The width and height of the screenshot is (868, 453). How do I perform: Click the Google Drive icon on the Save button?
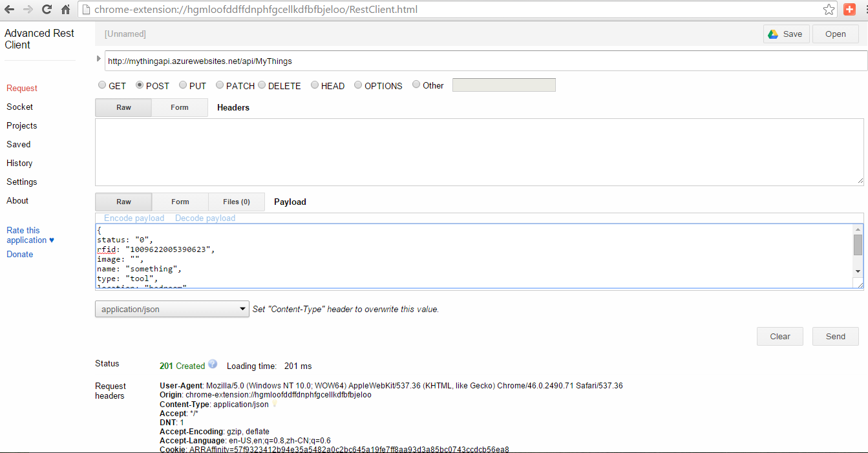(x=773, y=34)
